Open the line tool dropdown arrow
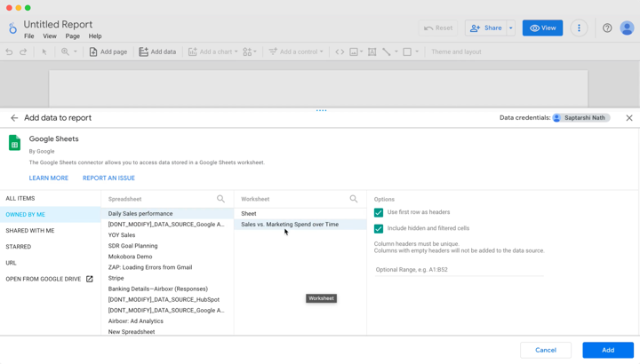Screen dimensions: 640x364 tap(396, 51)
